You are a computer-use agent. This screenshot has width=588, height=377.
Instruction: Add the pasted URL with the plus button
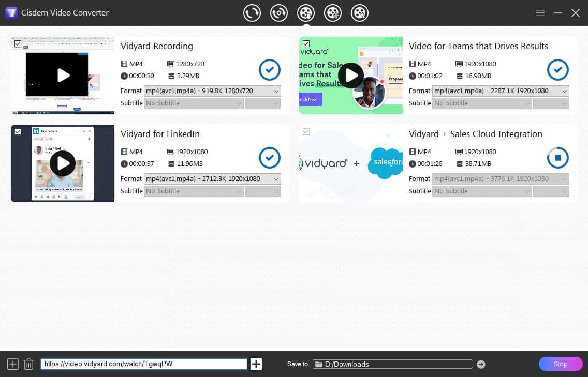click(x=256, y=364)
